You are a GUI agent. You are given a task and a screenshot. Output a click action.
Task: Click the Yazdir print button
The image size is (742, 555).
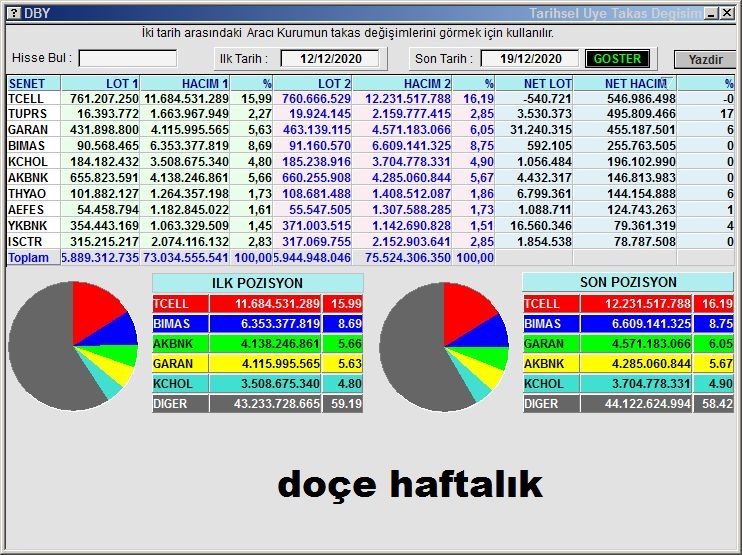click(705, 60)
